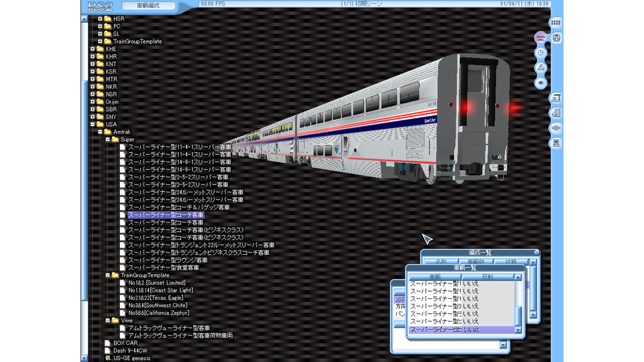Select the highlighted last row in 車輌一覧
The height and width of the screenshot is (362, 644).
[462, 329]
